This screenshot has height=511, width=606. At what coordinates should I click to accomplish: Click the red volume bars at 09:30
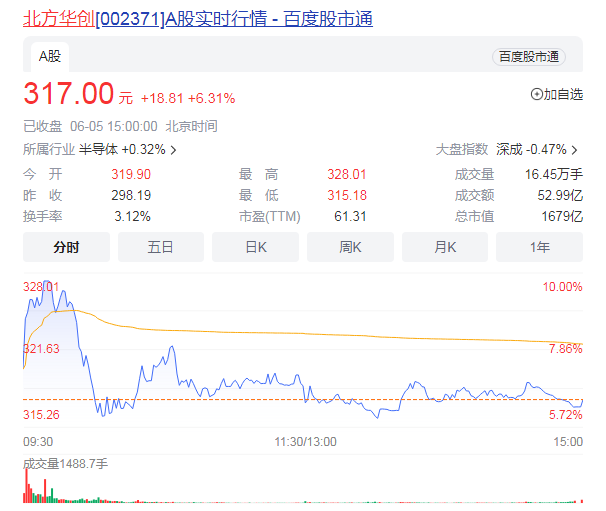pos(27,488)
